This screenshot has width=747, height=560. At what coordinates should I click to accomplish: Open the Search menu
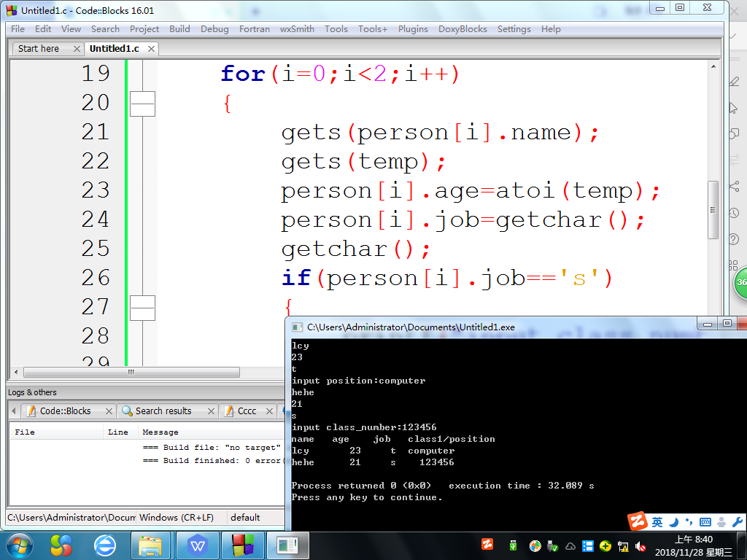point(105,29)
